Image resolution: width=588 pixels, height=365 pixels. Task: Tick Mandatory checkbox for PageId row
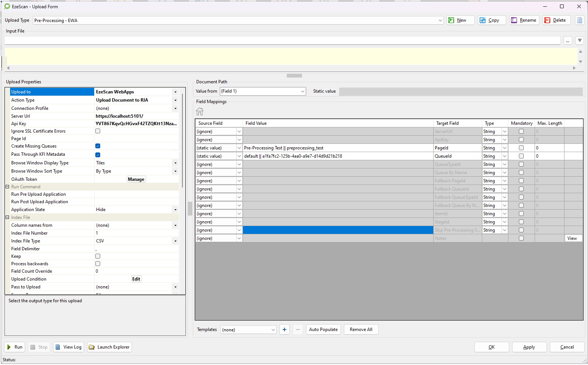coord(521,148)
